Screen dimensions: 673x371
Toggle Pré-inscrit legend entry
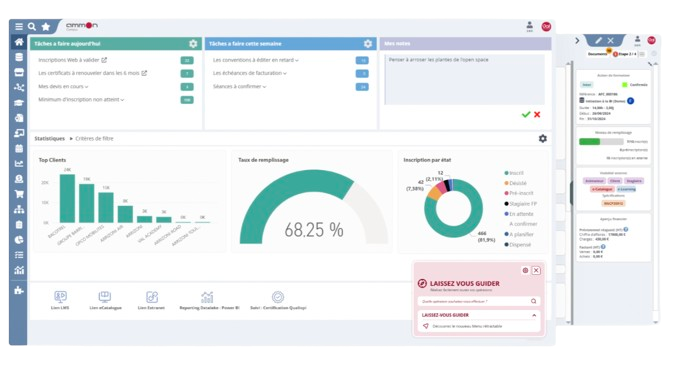click(518, 193)
